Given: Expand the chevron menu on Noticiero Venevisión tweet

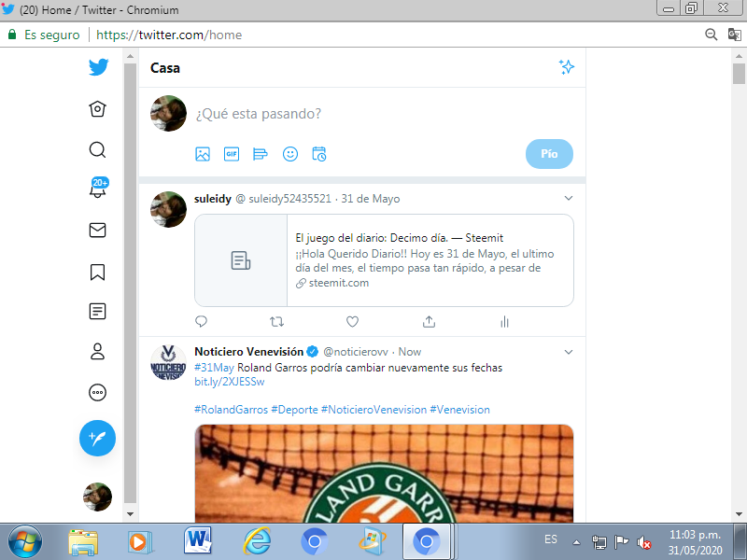Looking at the screenshot, I should pos(569,352).
